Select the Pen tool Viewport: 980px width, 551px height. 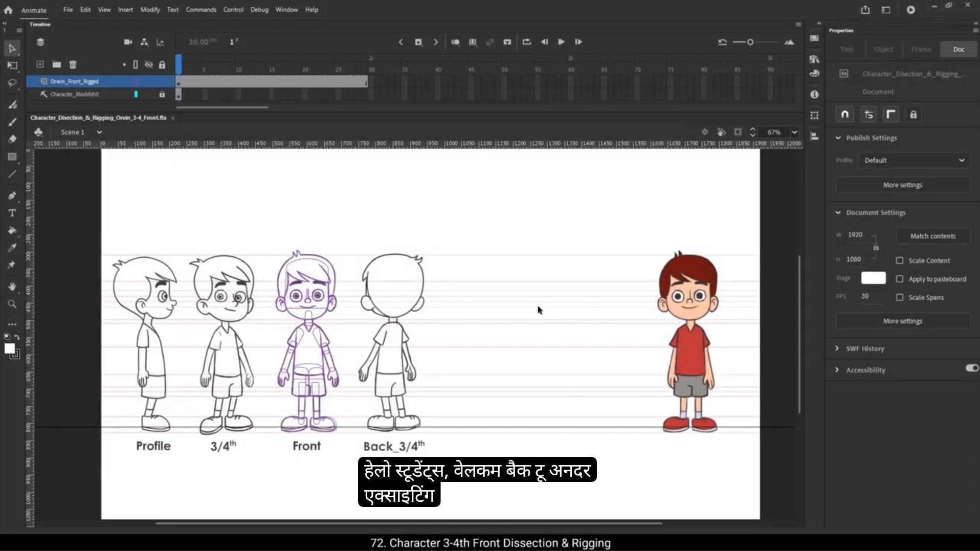click(x=12, y=195)
